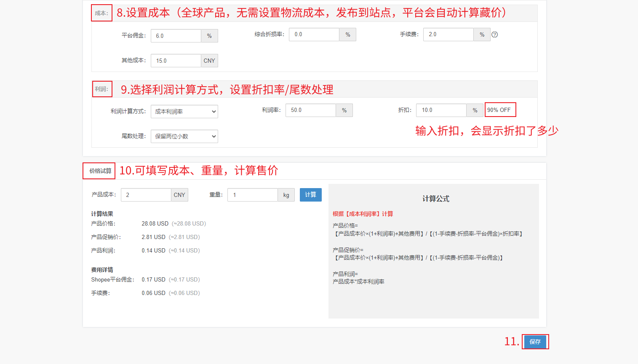Click the 利润 section header label
Image resolution: width=638 pixels, height=364 pixels.
point(101,89)
